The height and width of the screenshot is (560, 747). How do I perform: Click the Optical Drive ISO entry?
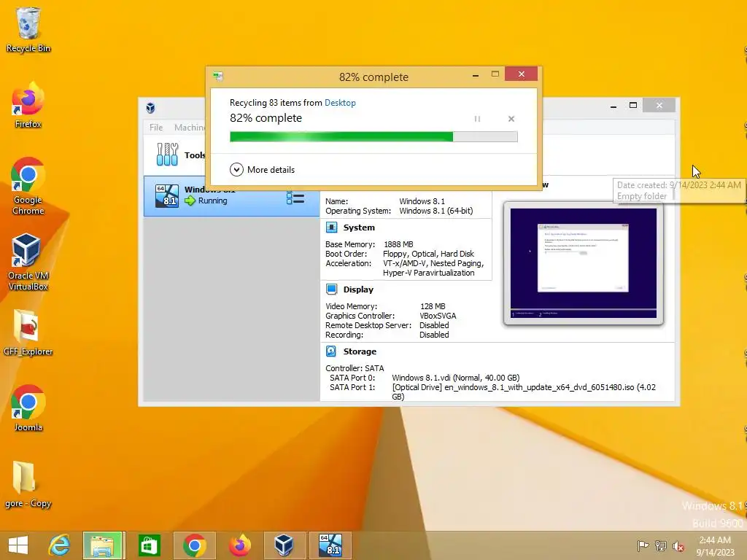click(x=524, y=392)
